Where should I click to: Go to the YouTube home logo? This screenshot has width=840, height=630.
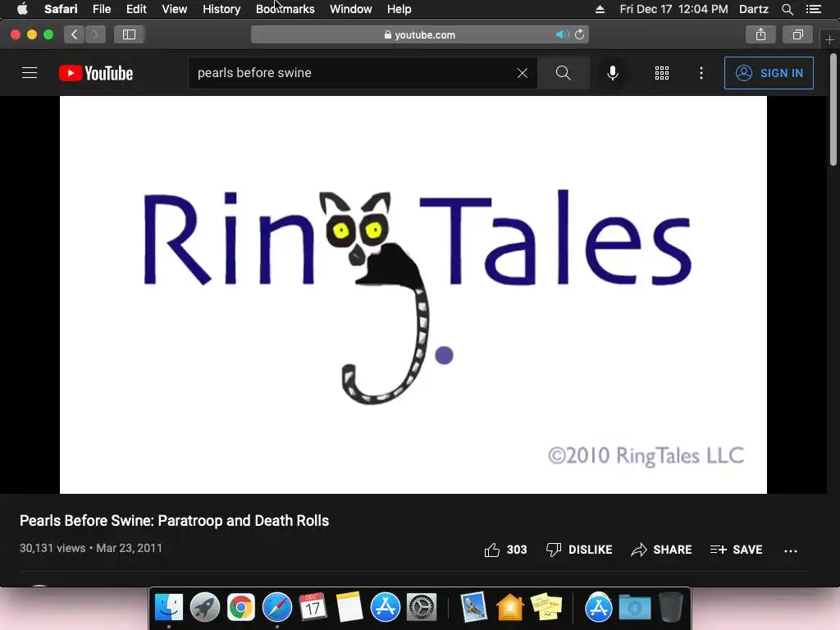[x=96, y=73]
